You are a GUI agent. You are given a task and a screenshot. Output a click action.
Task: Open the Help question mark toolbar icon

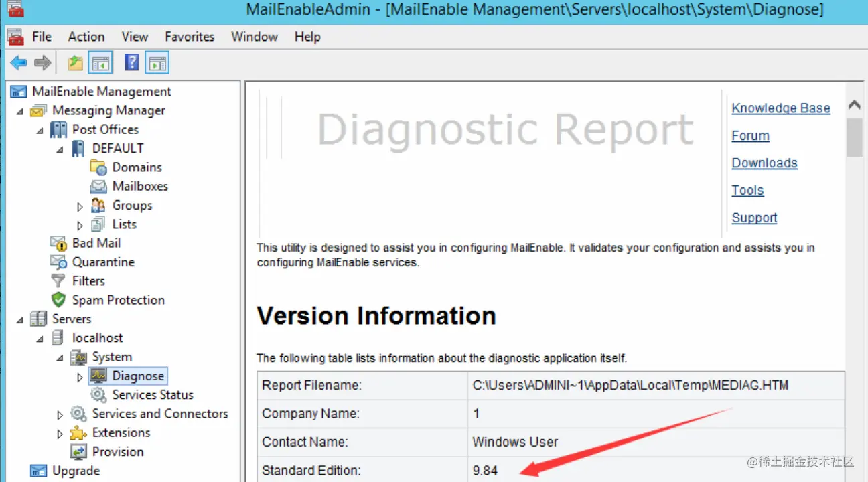tap(132, 63)
